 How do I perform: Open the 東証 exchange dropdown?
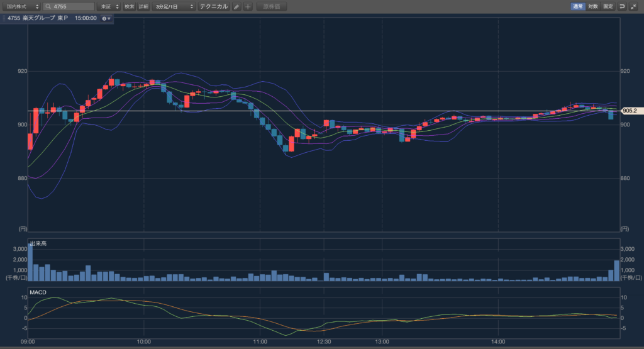coord(109,6)
